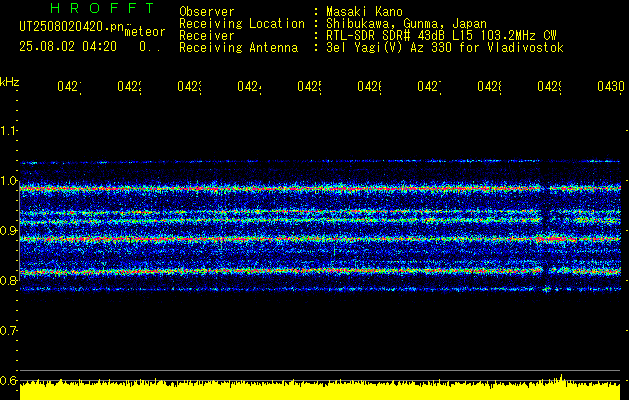The width and height of the screenshot is (629, 400).
Task: Click the 'Receiving Location' label
Action: [x=242, y=24]
